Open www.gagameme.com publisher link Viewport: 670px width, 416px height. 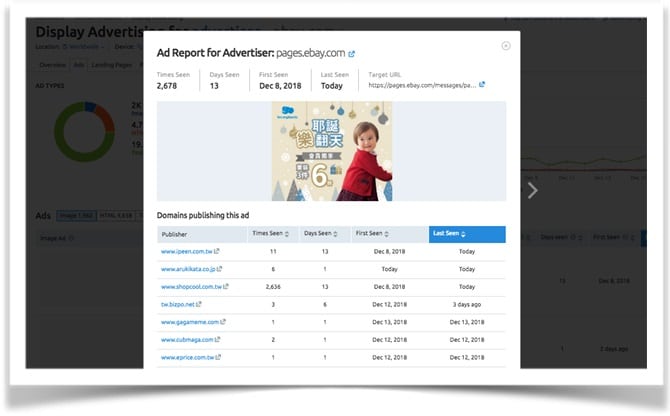(190, 322)
